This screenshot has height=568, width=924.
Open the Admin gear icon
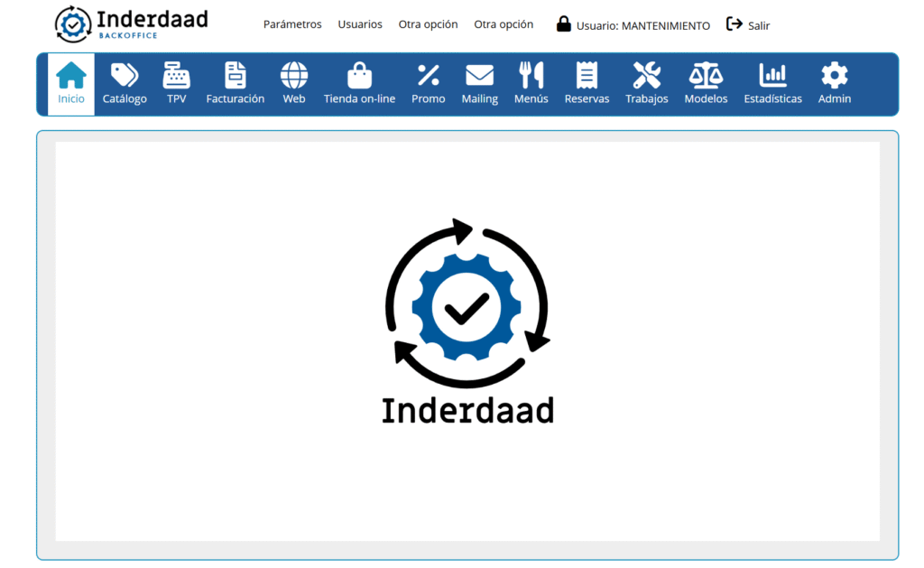point(835,76)
